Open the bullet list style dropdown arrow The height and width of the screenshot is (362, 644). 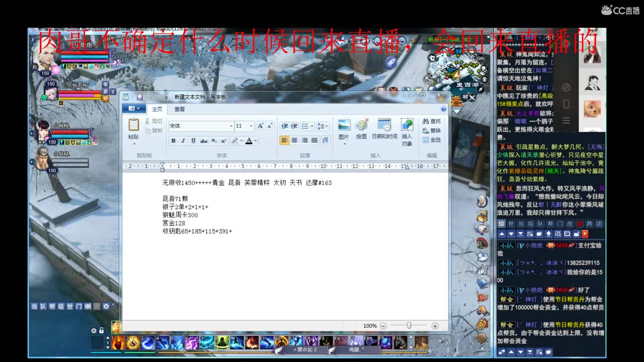coord(312,126)
